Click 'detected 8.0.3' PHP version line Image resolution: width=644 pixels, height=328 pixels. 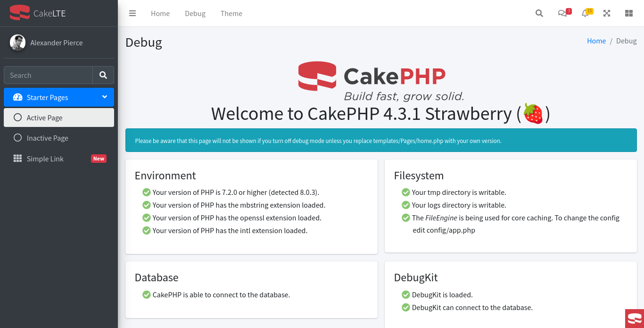(236, 192)
